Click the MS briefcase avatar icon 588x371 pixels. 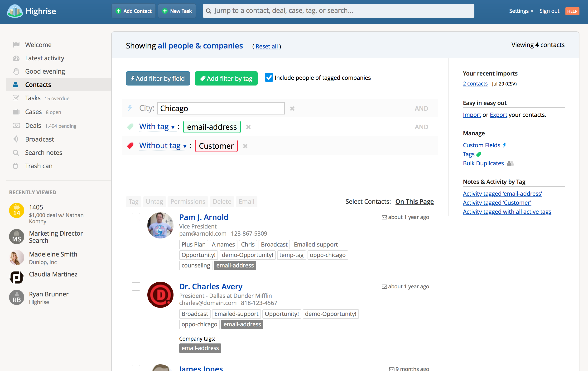(17, 237)
